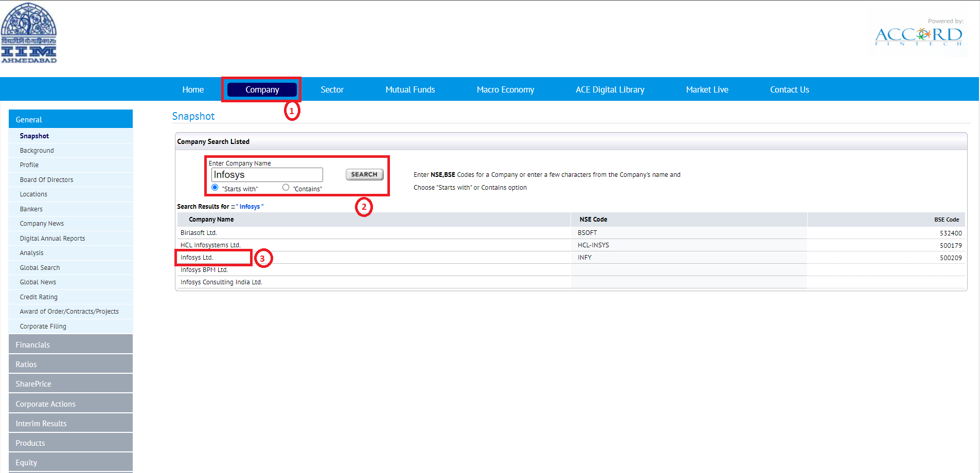
Task: Click the Company Name column header
Action: coord(211,220)
